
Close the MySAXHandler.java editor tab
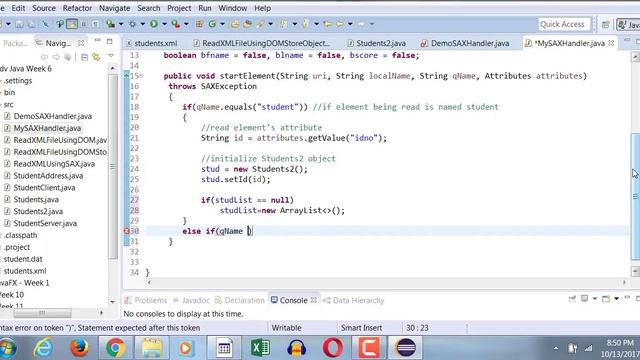click(611, 43)
